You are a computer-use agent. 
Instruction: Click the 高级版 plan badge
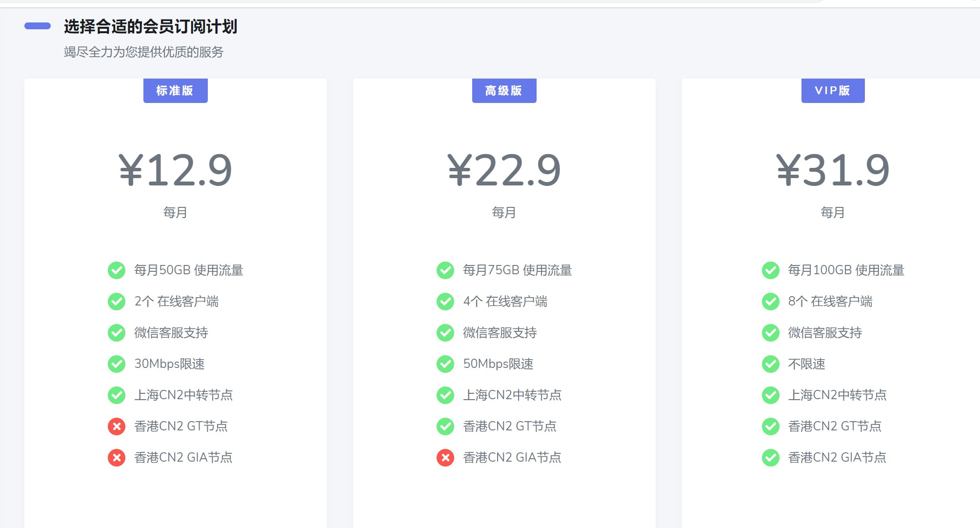coord(504,91)
